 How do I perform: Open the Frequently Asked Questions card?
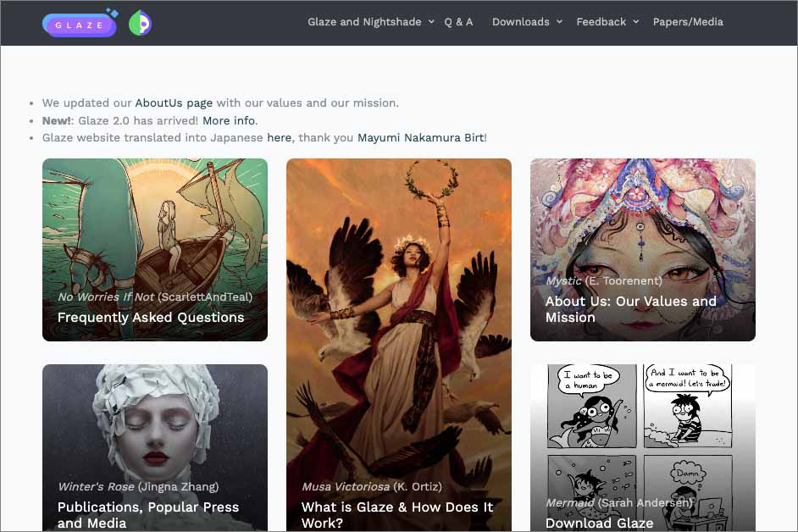(155, 249)
